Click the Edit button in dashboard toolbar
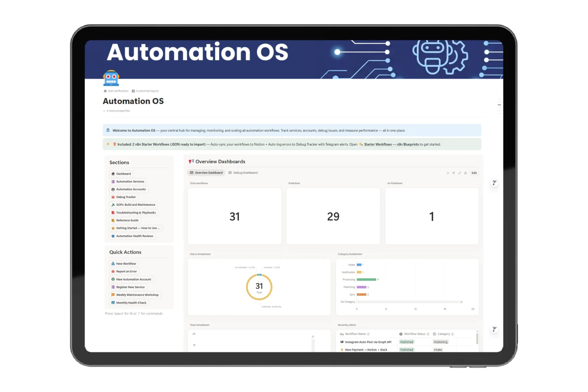This screenshot has width=588, height=392. [474, 173]
